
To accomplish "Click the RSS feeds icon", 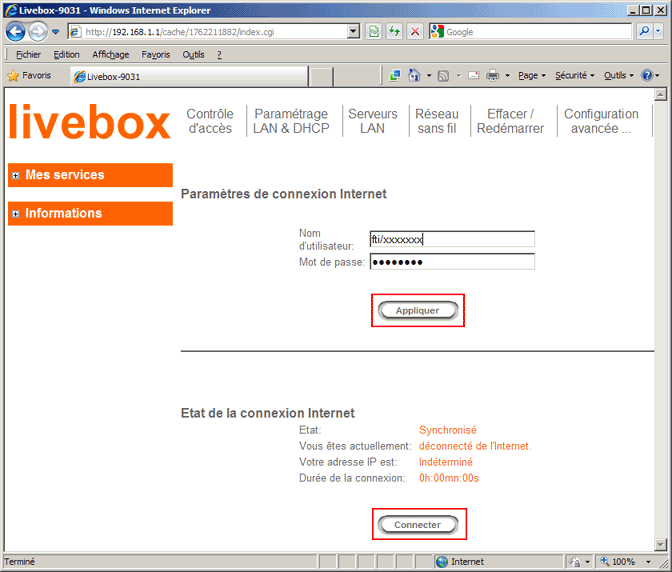I will click(x=443, y=76).
